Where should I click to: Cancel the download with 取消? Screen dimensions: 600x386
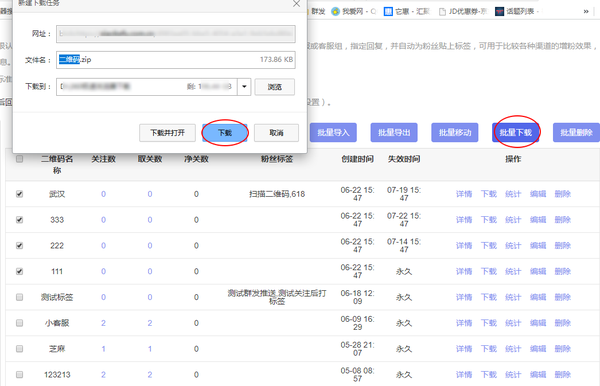[276, 133]
